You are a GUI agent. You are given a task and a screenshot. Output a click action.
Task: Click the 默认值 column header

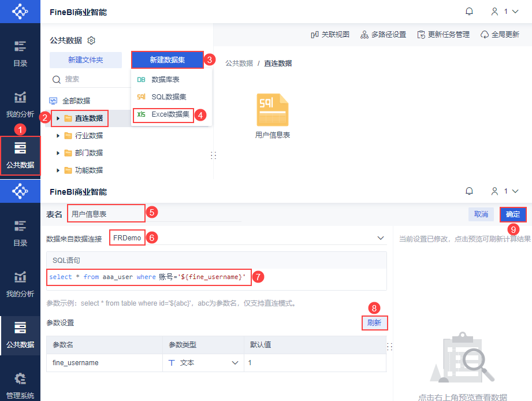tap(315, 345)
